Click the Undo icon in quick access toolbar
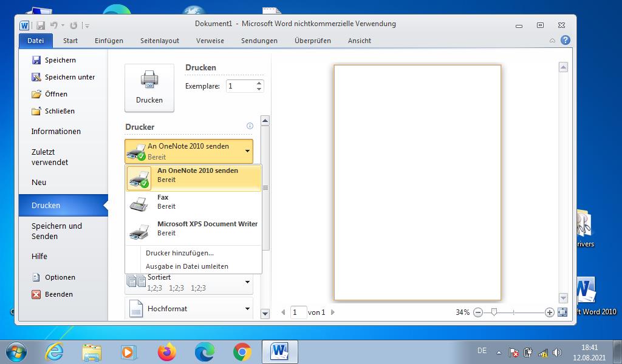622x364 pixels. (x=53, y=25)
